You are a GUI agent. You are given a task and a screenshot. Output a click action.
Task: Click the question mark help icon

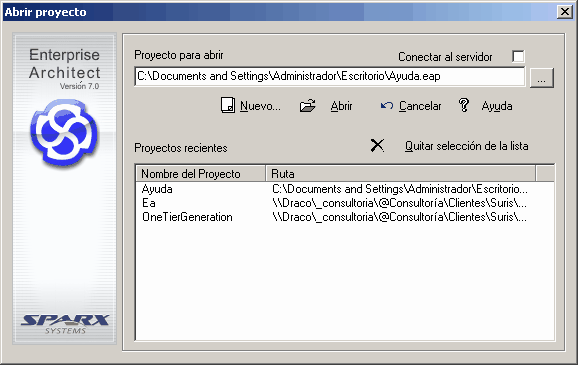tap(464, 105)
